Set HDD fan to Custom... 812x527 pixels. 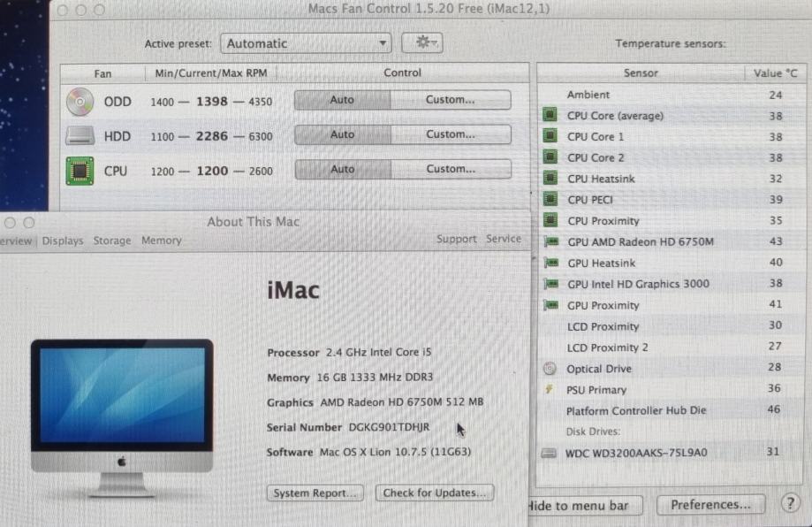click(x=451, y=134)
